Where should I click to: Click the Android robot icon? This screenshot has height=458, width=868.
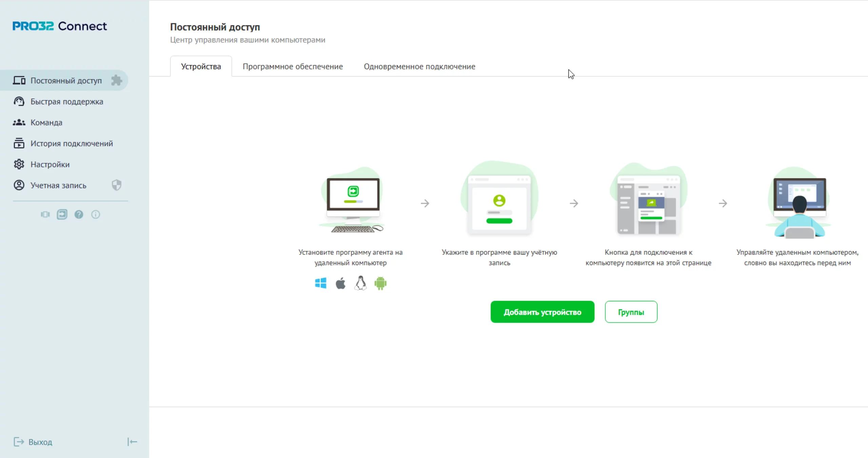tap(380, 283)
